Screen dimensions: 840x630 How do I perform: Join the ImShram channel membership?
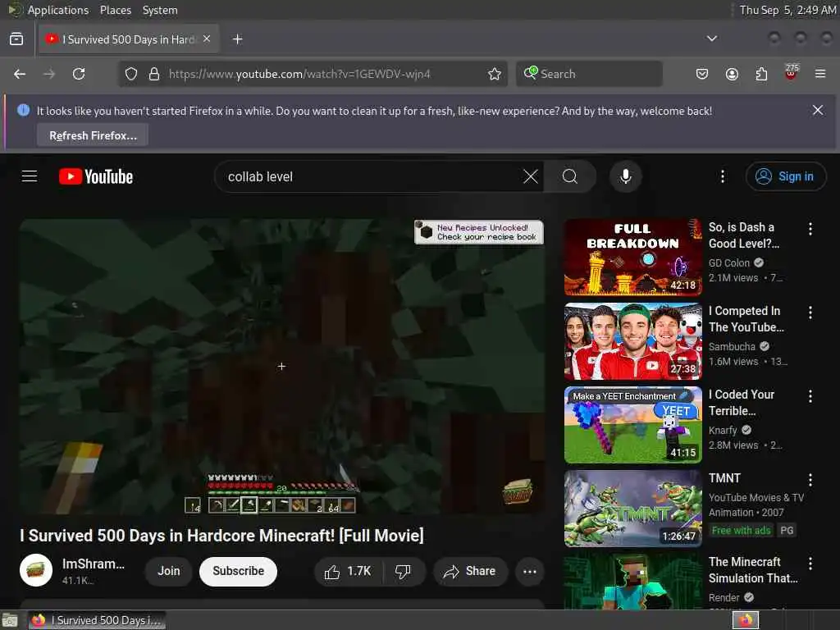coord(168,572)
